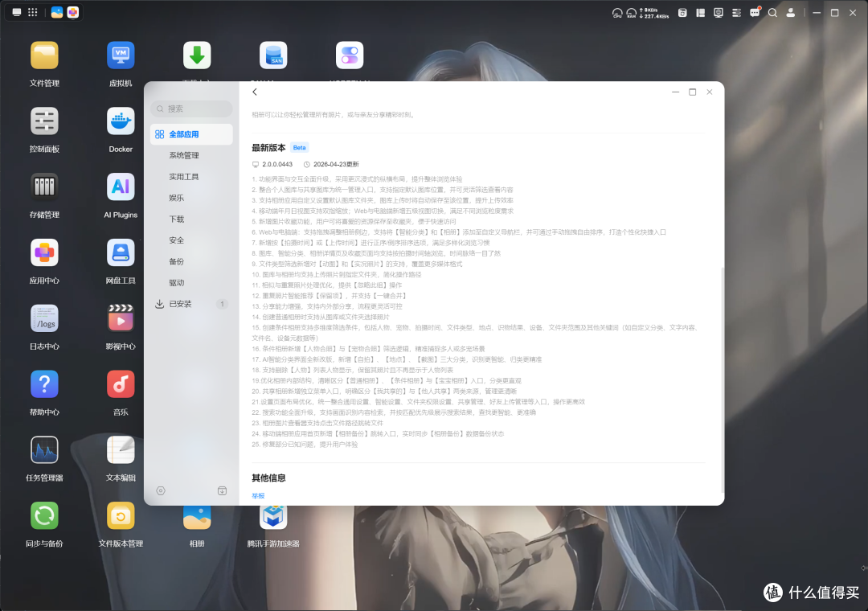Open the SAN manager desktop icon
This screenshot has width=868, height=611.
(273, 55)
